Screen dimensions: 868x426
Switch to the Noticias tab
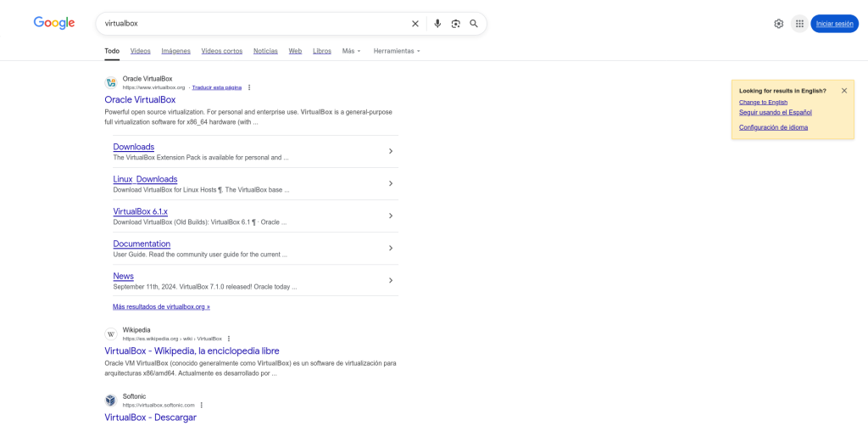point(265,51)
